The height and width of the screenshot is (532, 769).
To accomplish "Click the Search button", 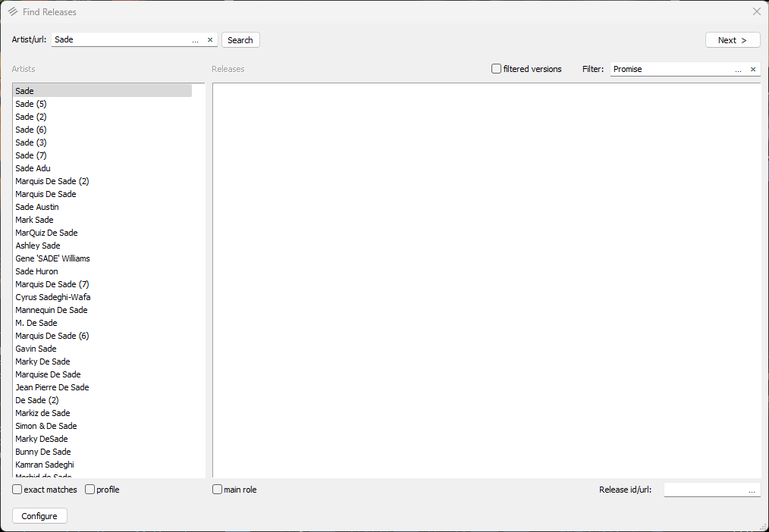I will [240, 40].
